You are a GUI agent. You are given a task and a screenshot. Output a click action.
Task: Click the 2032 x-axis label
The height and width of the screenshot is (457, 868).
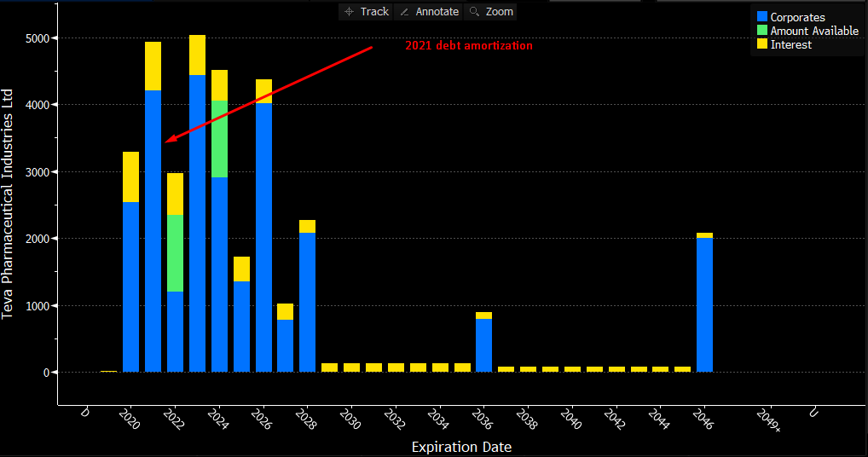[394, 419]
